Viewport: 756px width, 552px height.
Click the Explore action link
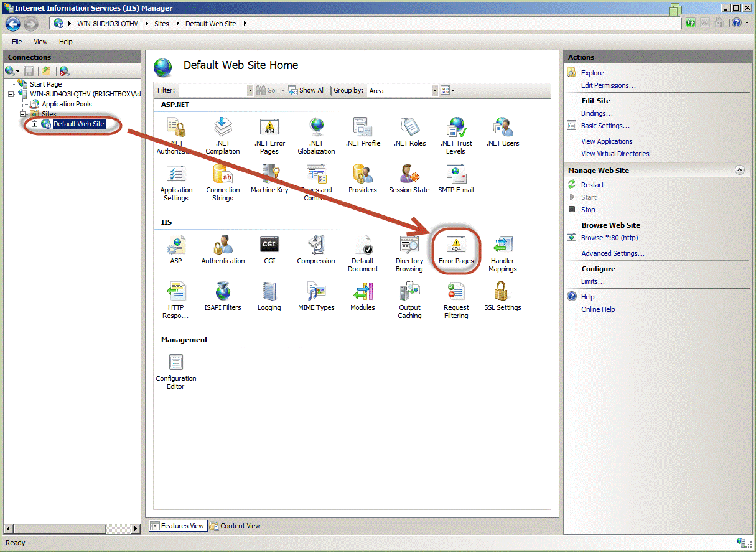tap(592, 73)
